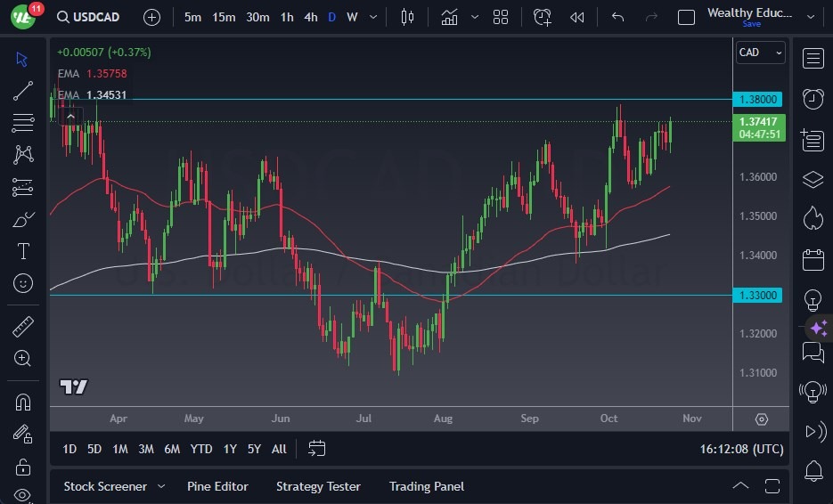833x504 pixels.
Task: Select the ruler measure tool
Action: tap(24, 327)
